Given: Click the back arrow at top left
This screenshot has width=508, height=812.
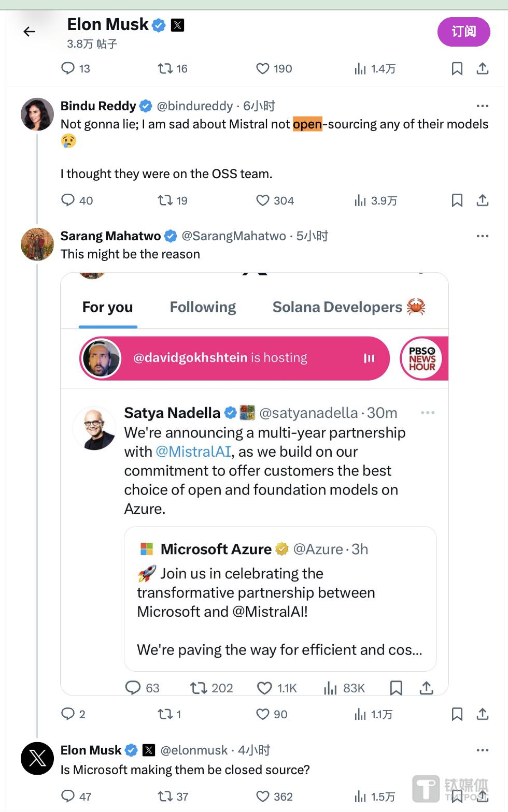Looking at the screenshot, I should [30, 32].
